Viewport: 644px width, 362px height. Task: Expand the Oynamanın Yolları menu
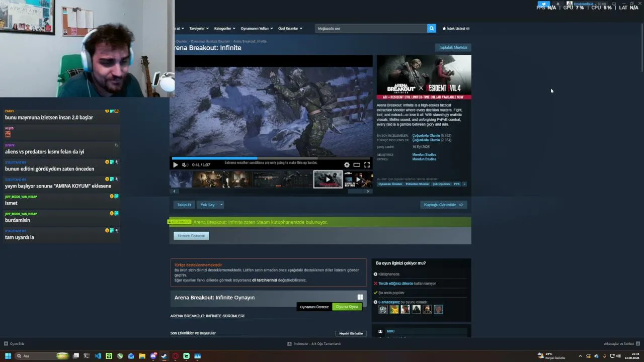[x=257, y=28]
